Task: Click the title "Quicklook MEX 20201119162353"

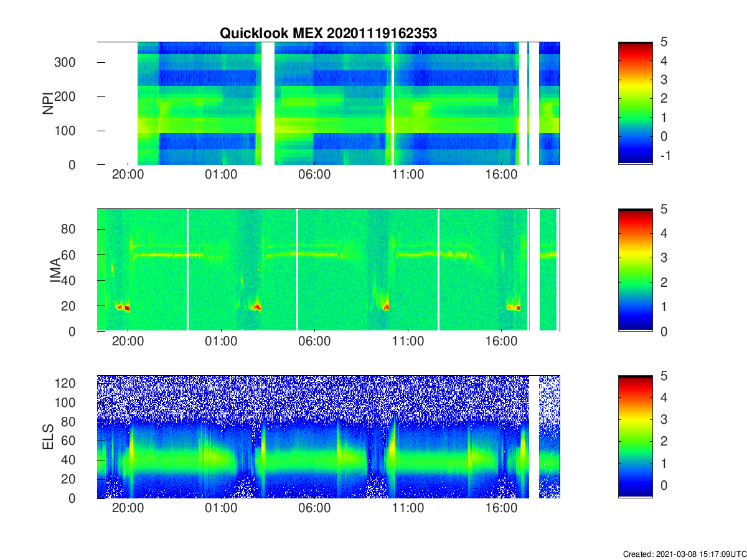Action: (329, 34)
